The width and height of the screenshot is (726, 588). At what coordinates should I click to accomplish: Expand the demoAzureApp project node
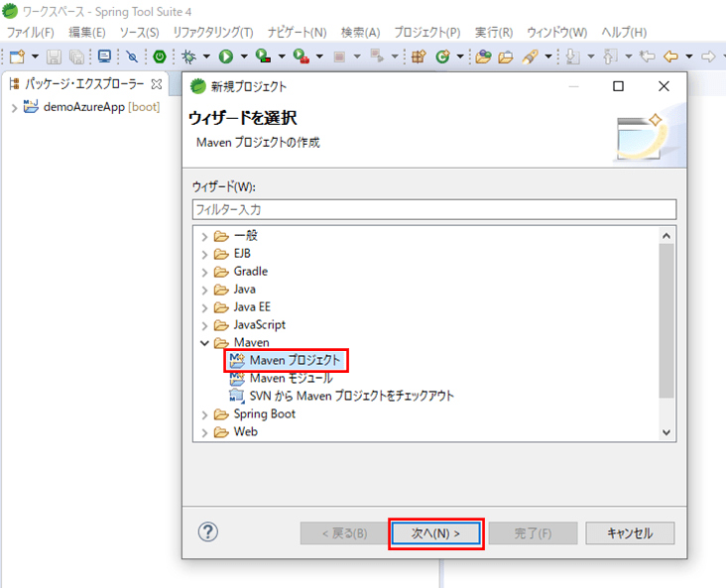13,107
